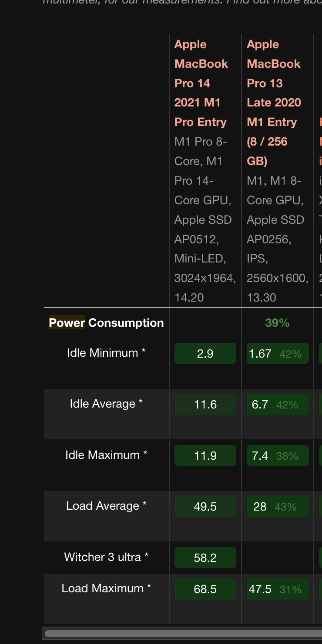322x644 pixels.
Task: Click the Idle Maximum row label
Action: [106, 455]
